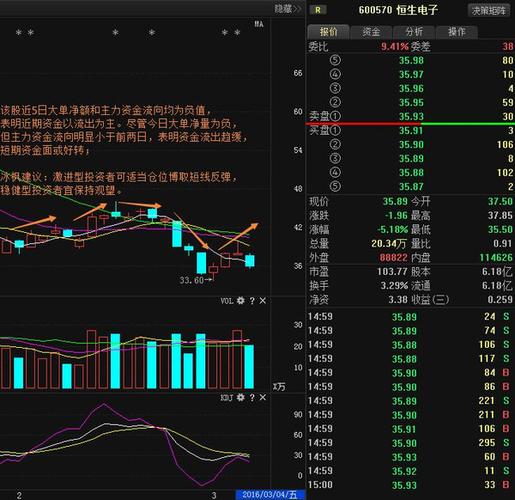Click the 决策矩阵 button
This screenshot has width=515, height=500.
[x=489, y=11]
